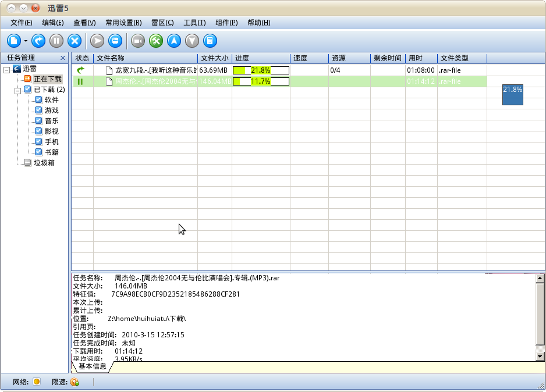Select the 手机 category

point(52,141)
